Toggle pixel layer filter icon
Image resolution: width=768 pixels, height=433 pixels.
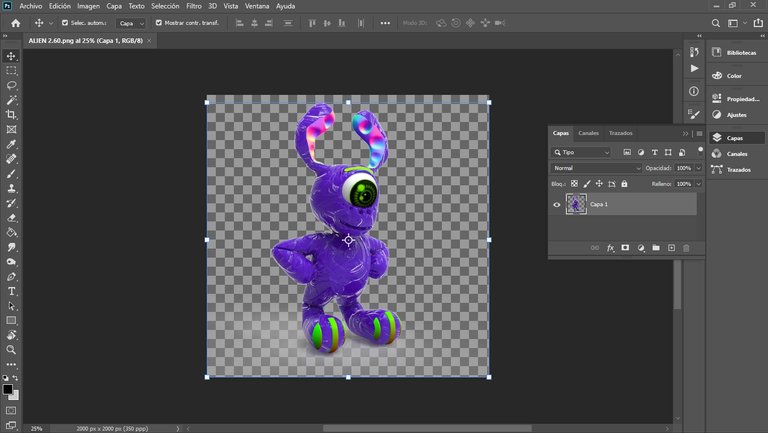coord(627,153)
